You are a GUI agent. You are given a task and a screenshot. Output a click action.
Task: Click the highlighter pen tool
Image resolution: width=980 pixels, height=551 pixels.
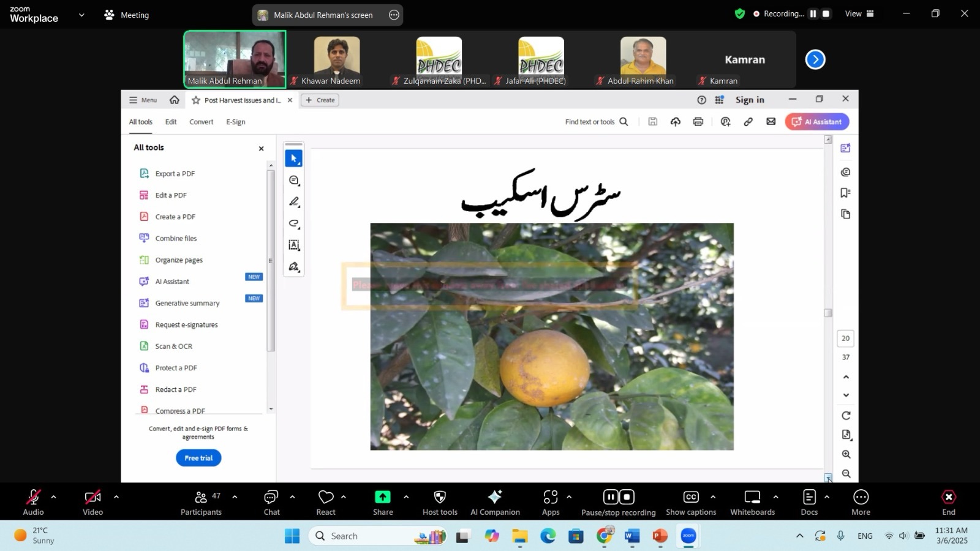pos(294,202)
